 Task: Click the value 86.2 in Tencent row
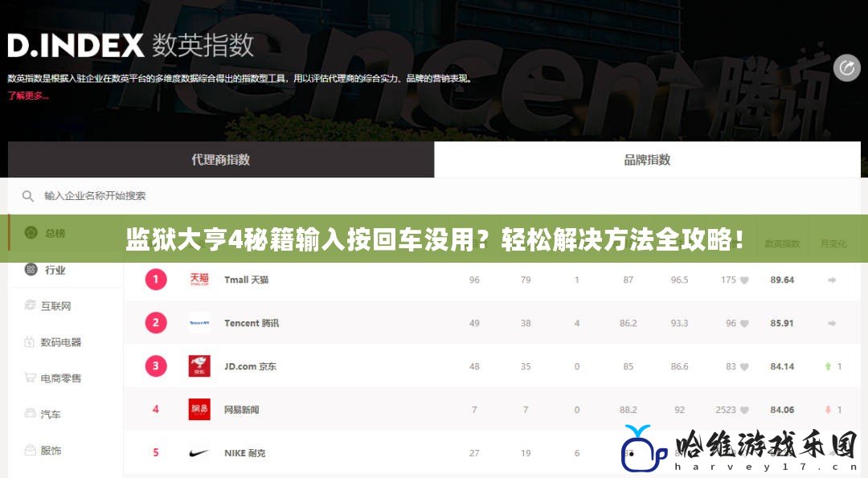click(x=628, y=323)
